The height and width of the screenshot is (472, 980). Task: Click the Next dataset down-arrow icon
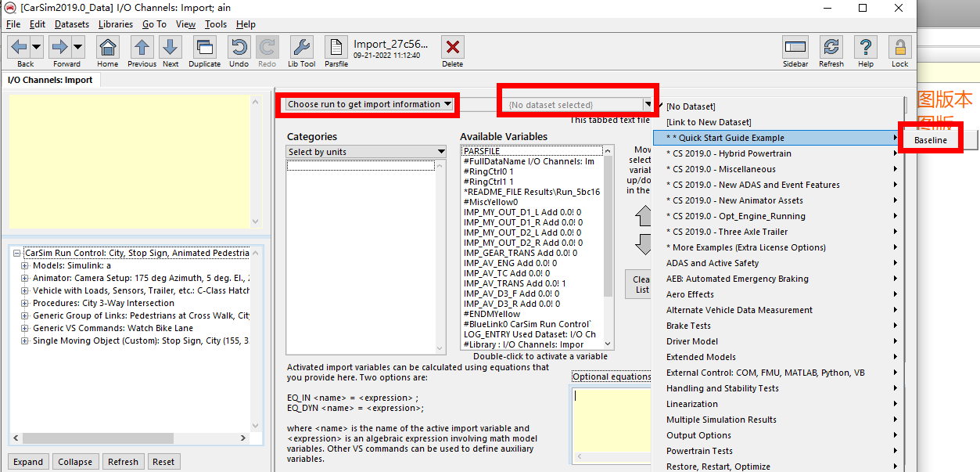(x=171, y=47)
